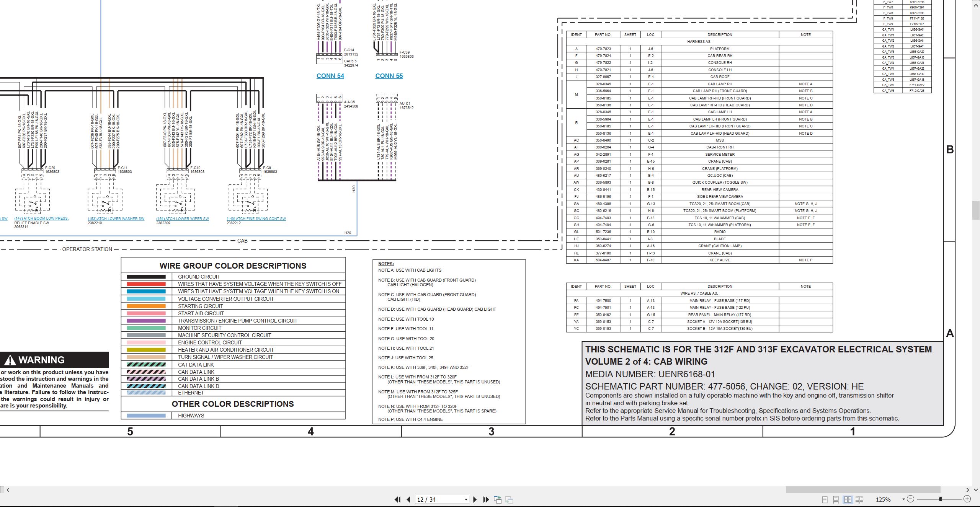Click the 'RADIO' description cell
Image resolution: width=980 pixels, height=507 pixels.
click(720, 232)
